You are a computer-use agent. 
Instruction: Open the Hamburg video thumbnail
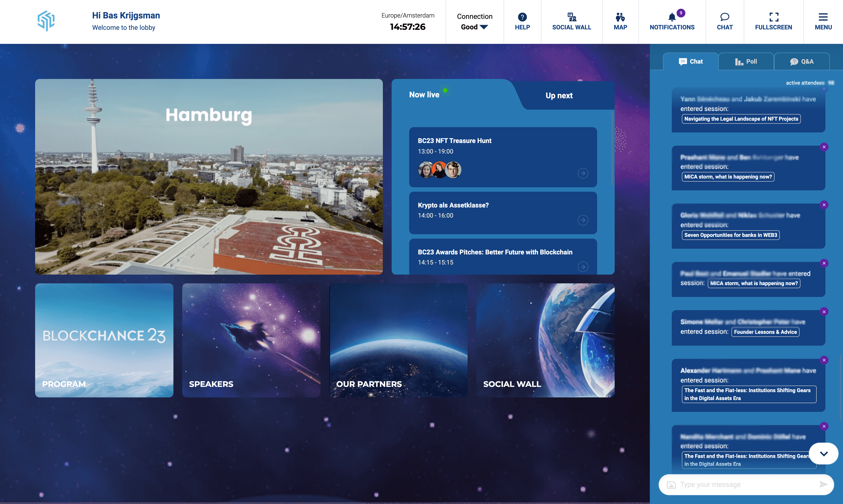point(209,177)
